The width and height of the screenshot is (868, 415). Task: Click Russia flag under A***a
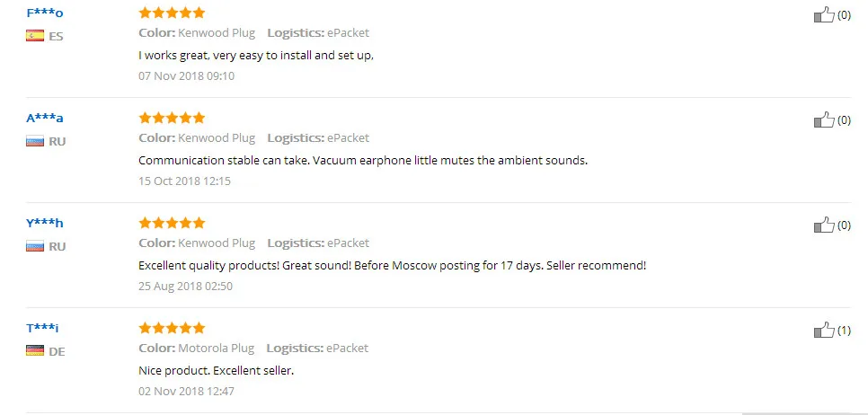pyautogui.click(x=35, y=141)
